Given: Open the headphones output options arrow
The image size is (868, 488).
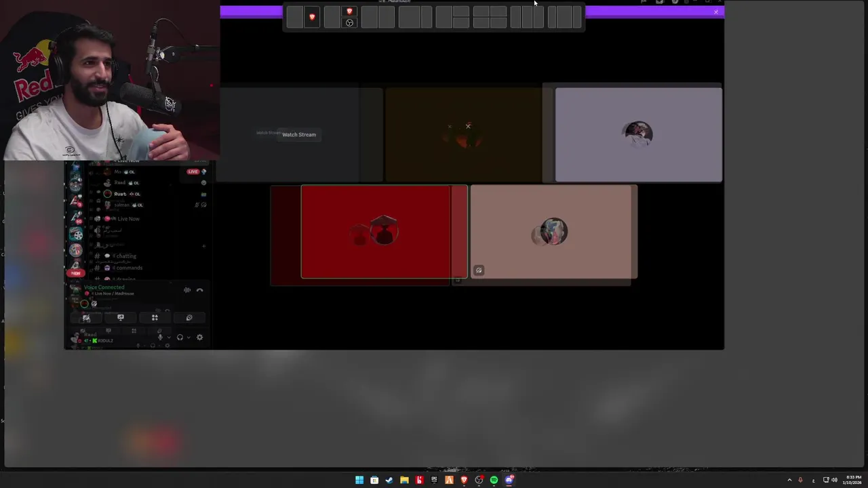Looking at the screenshot, I should point(189,338).
